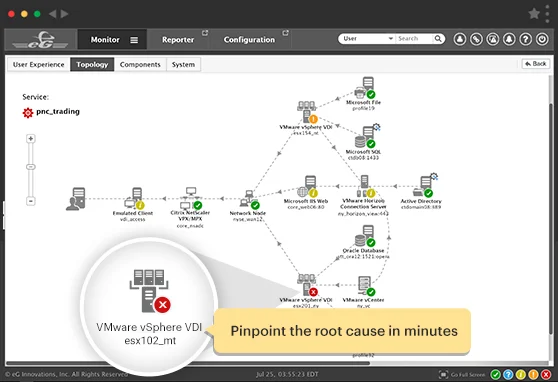The width and height of the screenshot is (558, 382).
Task: Open the vertical dots browser menu
Action: pos(547,14)
